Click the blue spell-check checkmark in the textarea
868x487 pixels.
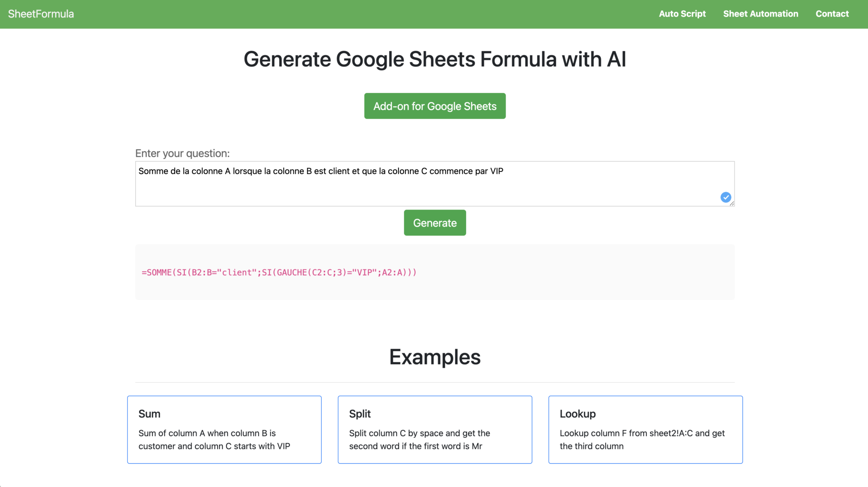[726, 197]
